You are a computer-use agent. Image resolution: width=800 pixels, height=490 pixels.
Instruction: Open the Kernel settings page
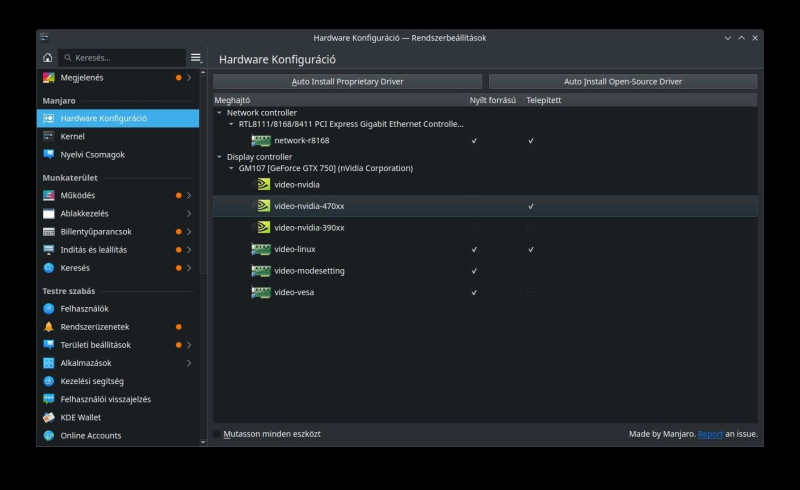[118, 136]
